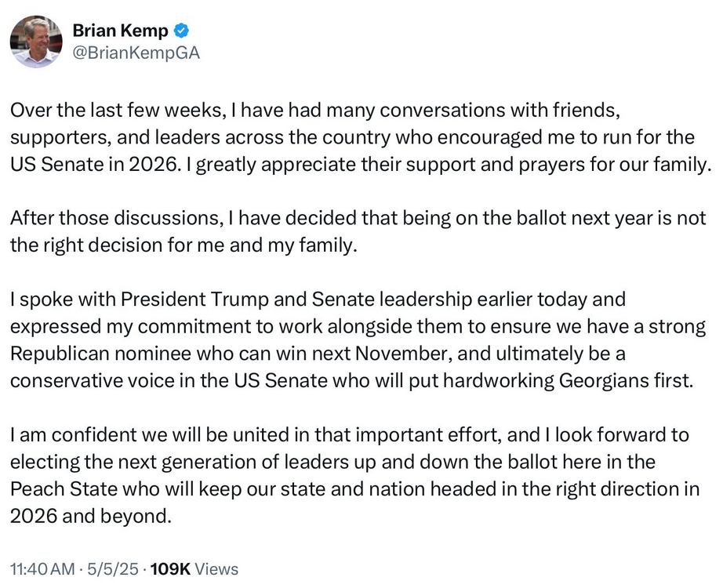
Task: Click the paragraph starting "I spoke with President Trump"
Action: coord(353,340)
